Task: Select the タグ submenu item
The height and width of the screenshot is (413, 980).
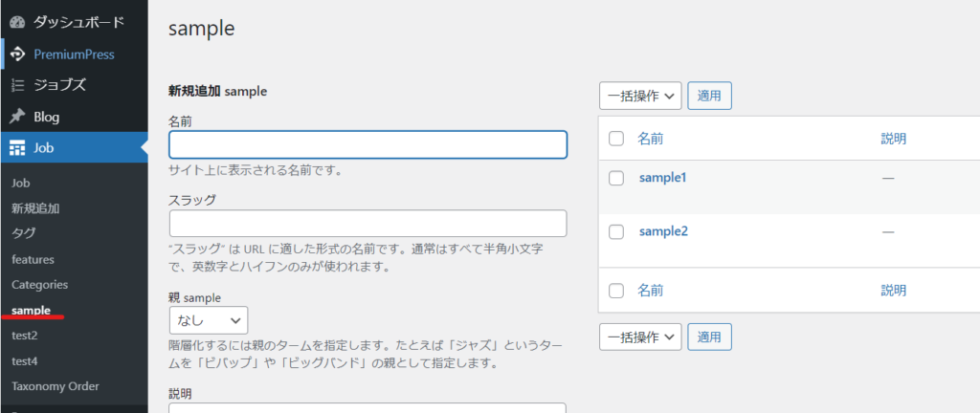Action: (24, 233)
